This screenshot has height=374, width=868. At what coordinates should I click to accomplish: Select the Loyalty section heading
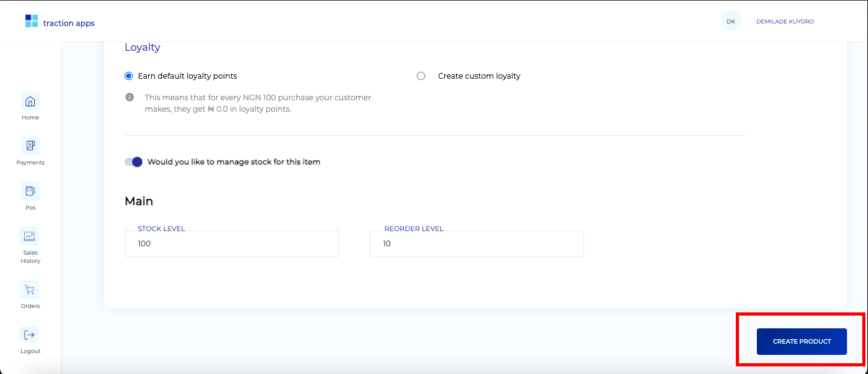click(x=142, y=47)
